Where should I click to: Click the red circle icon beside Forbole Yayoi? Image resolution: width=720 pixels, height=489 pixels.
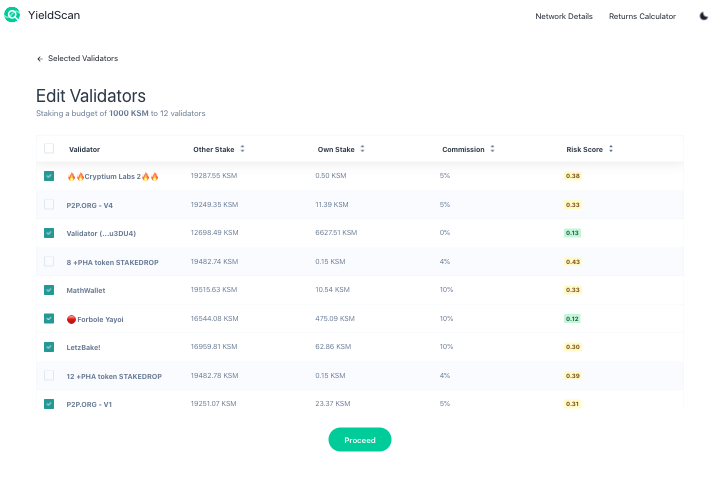click(71, 319)
